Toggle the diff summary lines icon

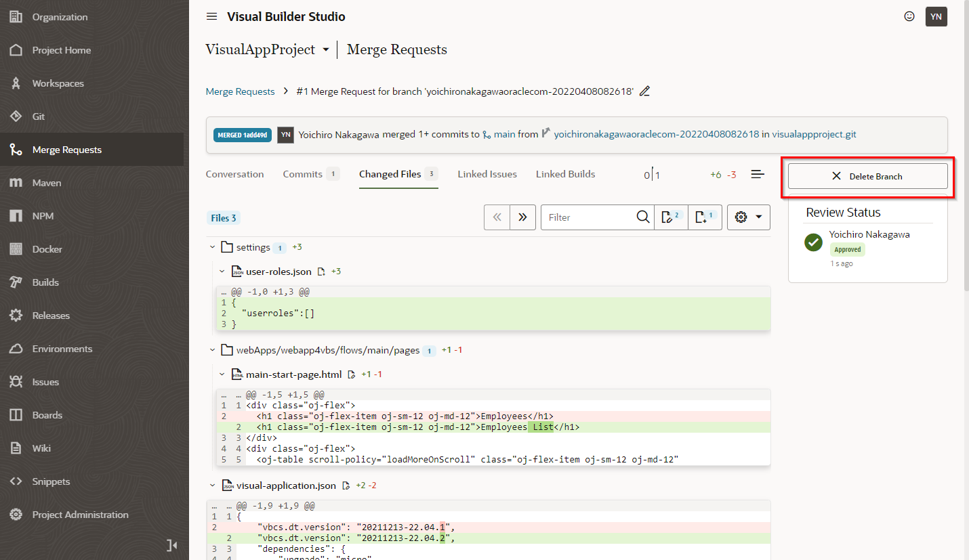click(758, 175)
